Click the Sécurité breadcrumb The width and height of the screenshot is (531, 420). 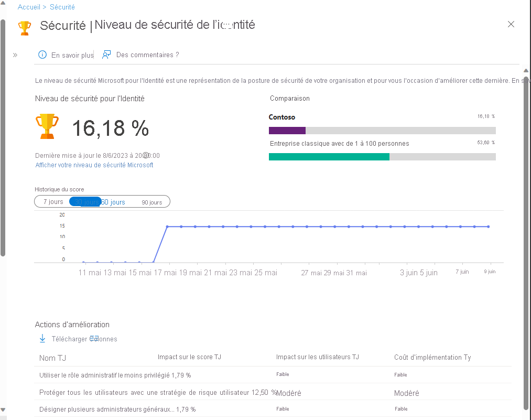coord(62,7)
